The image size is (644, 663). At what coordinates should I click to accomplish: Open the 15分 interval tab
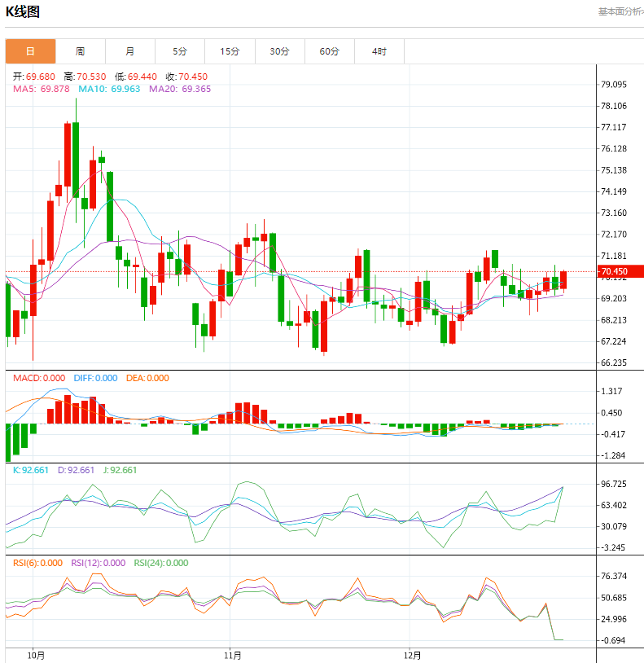pyautogui.click(x=230, y=51)
